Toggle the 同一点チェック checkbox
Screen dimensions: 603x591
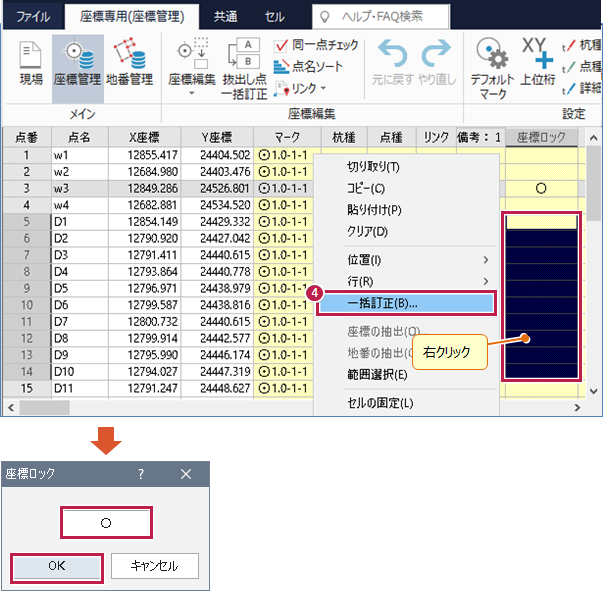tap(281, 46)
